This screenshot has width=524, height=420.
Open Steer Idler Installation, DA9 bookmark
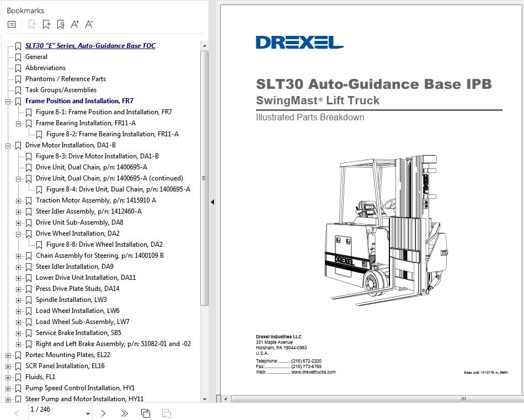pos(74,267)
